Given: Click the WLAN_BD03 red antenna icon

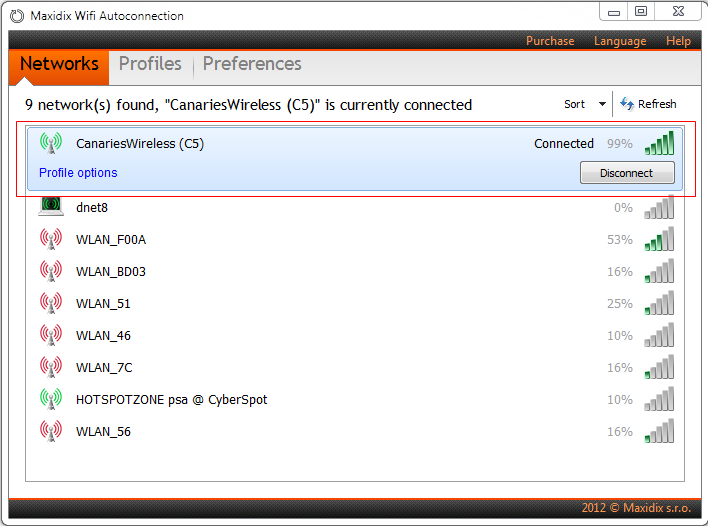Looking at the screenshot, I should 51,271.
